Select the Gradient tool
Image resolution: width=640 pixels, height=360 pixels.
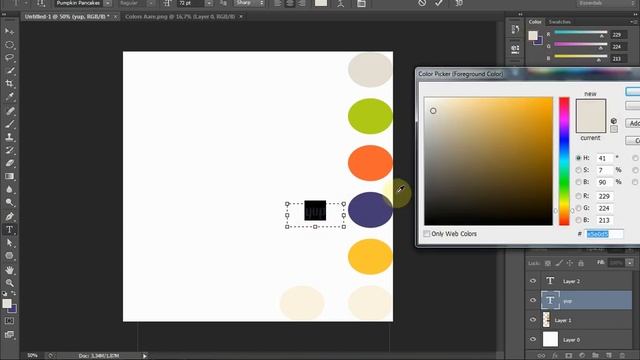click(9, 176)
